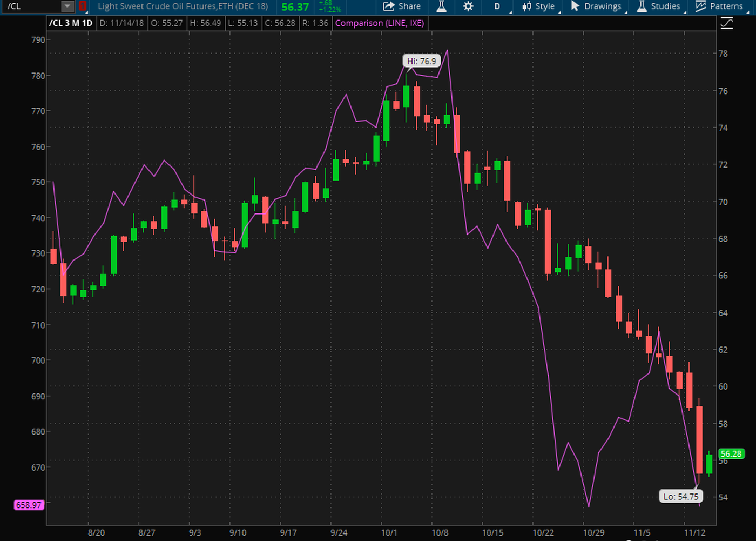Click the 658.97 comparison value label

[29, 505]
